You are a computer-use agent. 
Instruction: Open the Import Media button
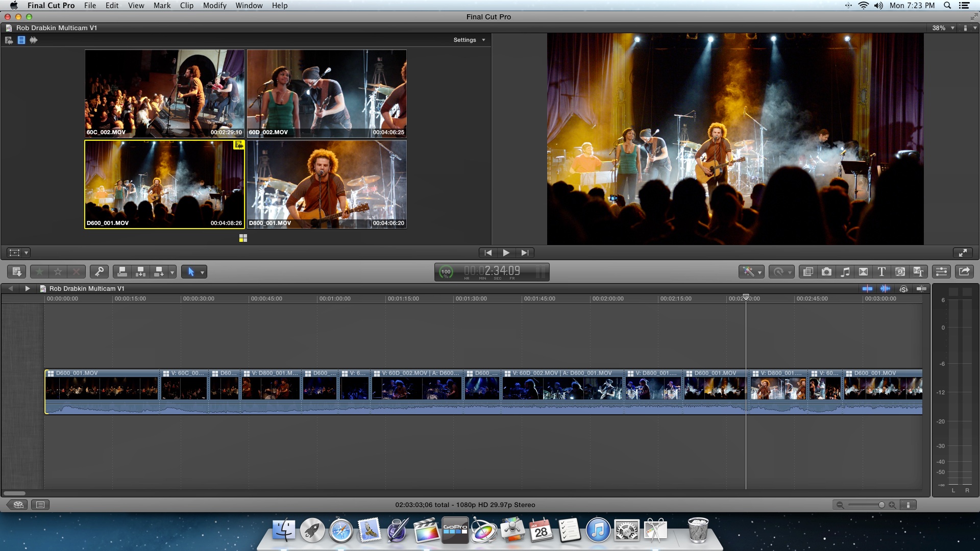[x=16, y=272]
